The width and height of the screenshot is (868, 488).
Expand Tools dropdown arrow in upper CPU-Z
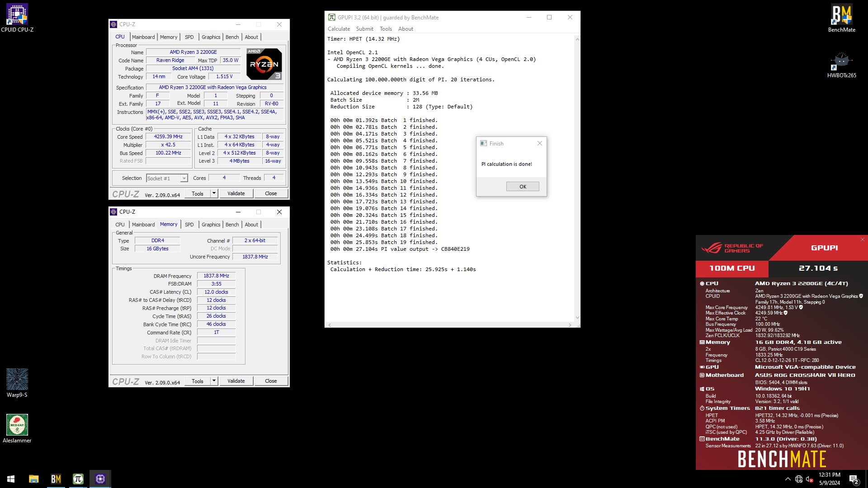point(214,193)
